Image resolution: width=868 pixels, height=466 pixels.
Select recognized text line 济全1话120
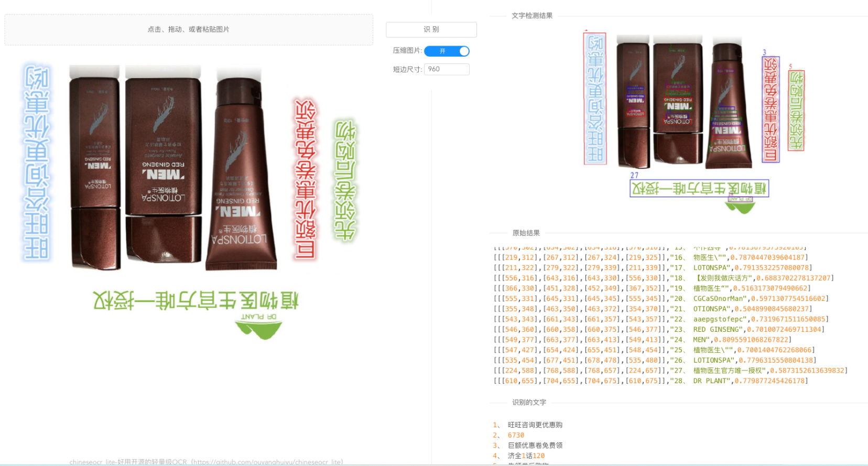point(526,456)
